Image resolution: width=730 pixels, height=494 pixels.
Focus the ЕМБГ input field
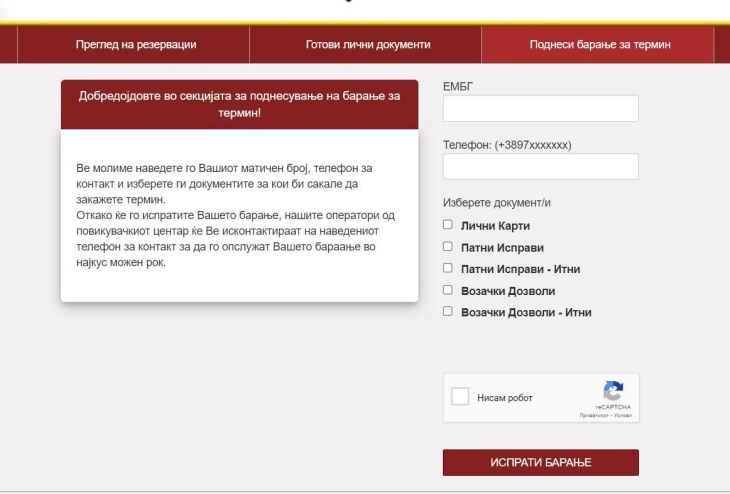point(540,109)
